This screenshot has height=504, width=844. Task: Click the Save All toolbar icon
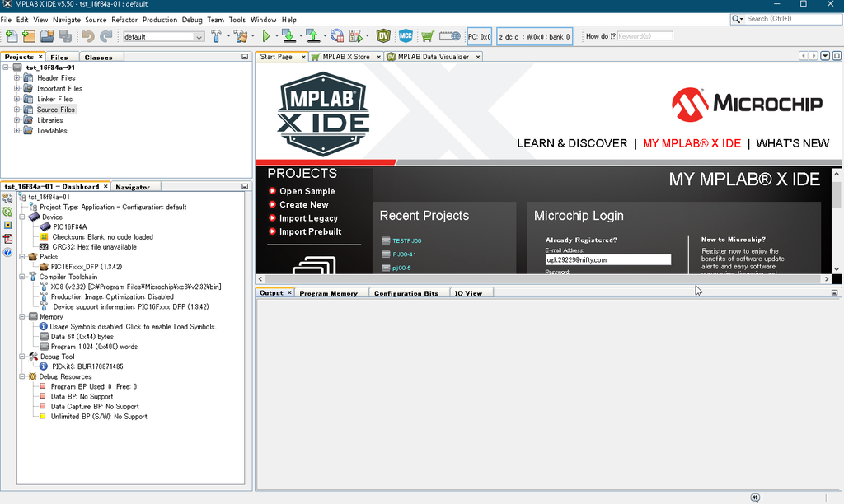[x=65, y=36]
